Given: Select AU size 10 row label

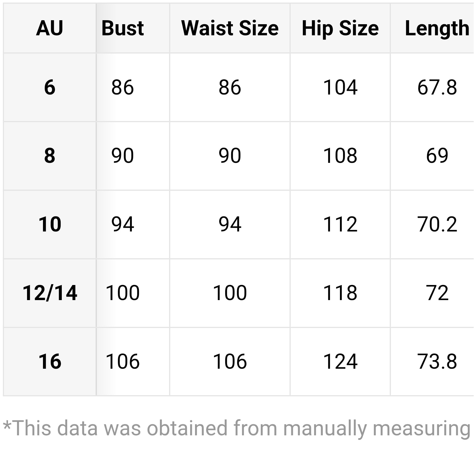Looking at the screenshot, I should [x=50, y=224].
